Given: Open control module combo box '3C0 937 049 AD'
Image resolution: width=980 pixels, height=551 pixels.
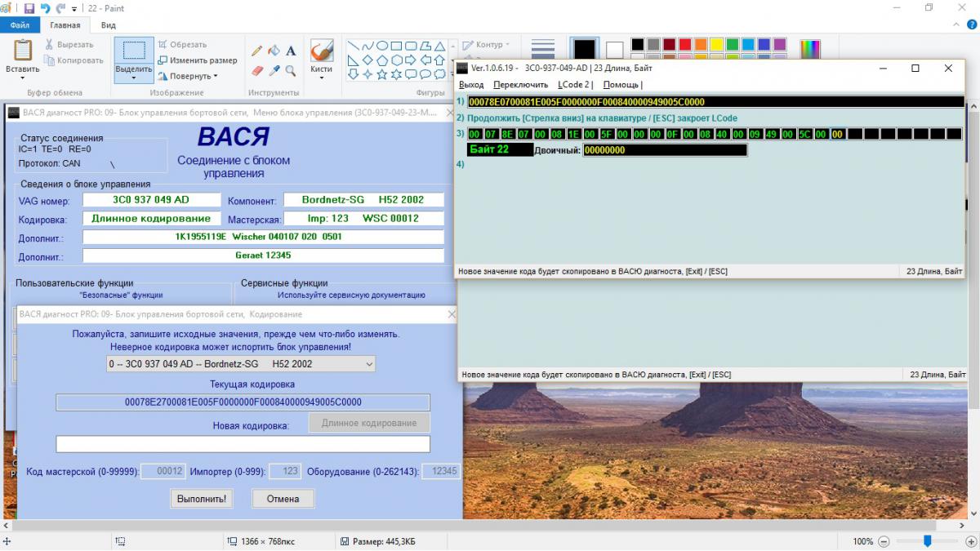Looking at the screenshot, I should (x=242, y=364).
